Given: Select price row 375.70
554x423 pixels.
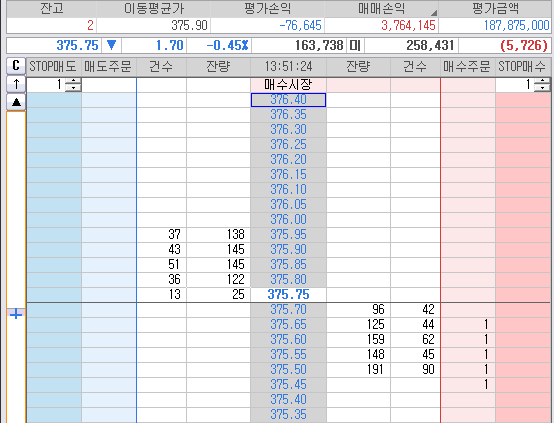Looking at the screenshot, I should [x=288, y=310].
